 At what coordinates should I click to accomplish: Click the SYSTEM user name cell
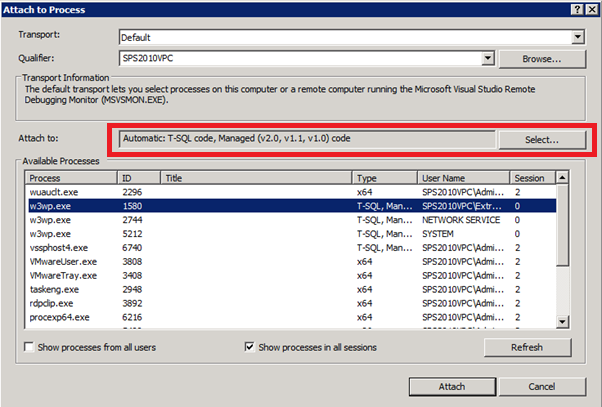tap(438, 234)
